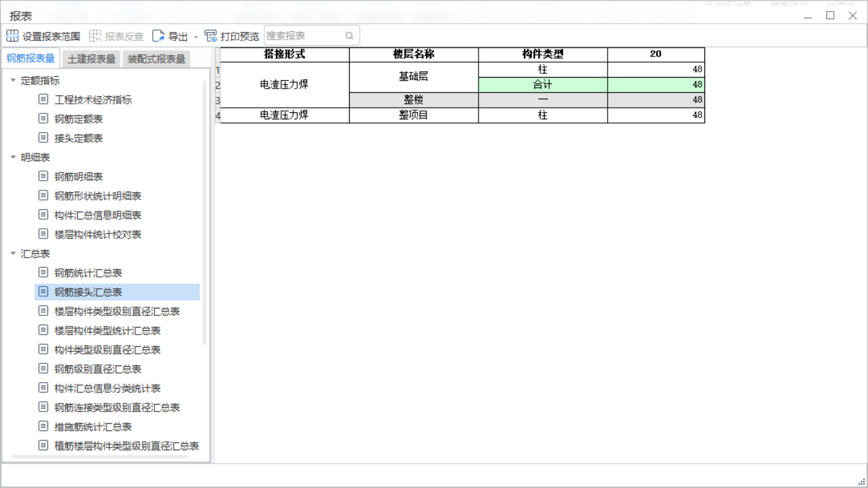
Task: Select 钢筋接头汇总表 in the tree
Action: click(x=117, y=292)
